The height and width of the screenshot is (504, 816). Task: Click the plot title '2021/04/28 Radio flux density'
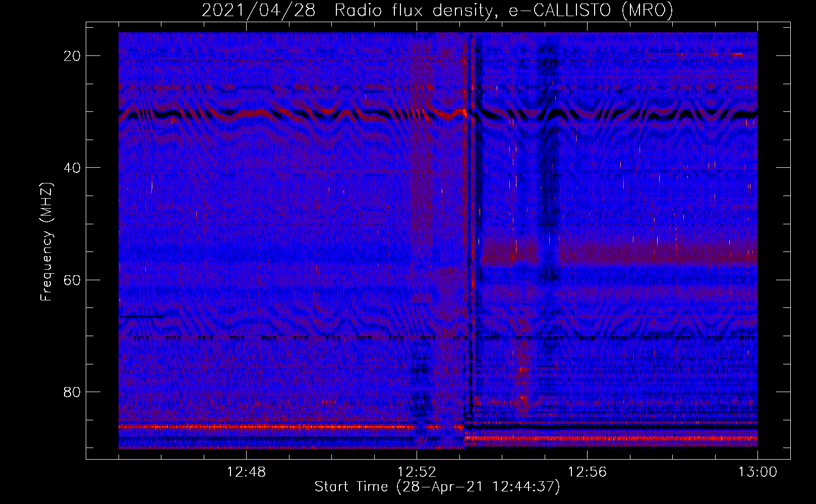click(437, 10)
